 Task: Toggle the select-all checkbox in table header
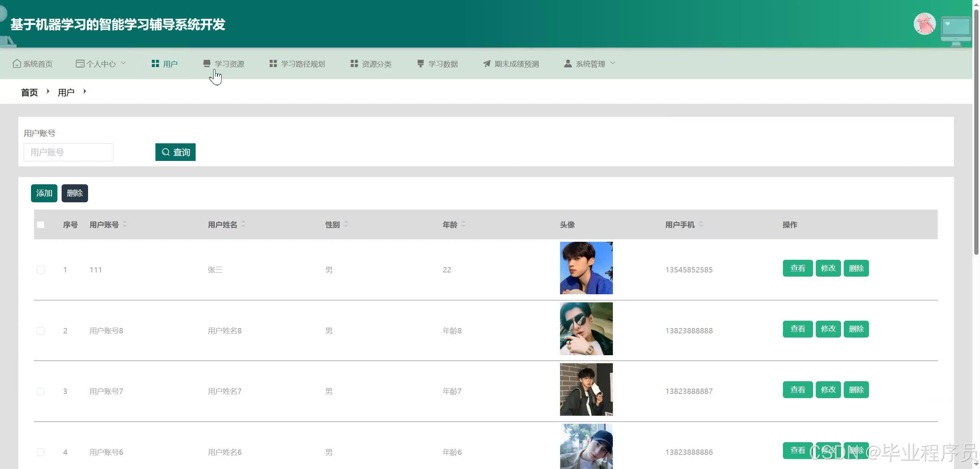(41, 225)
